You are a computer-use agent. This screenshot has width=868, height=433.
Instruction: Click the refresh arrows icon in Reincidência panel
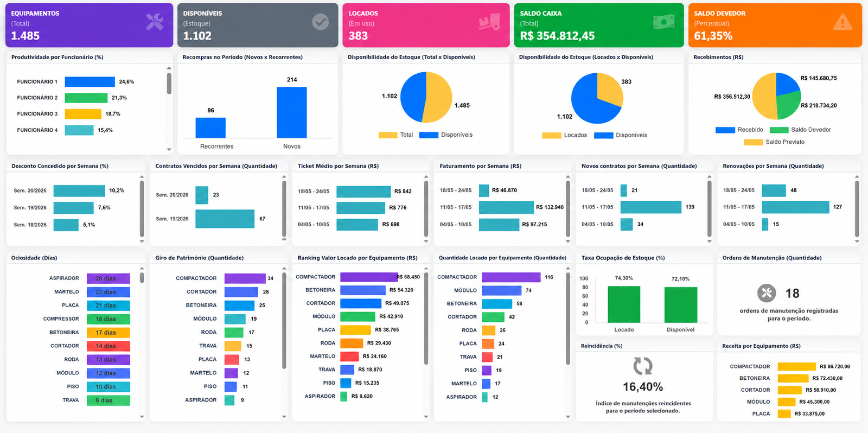tap(643, 366)
